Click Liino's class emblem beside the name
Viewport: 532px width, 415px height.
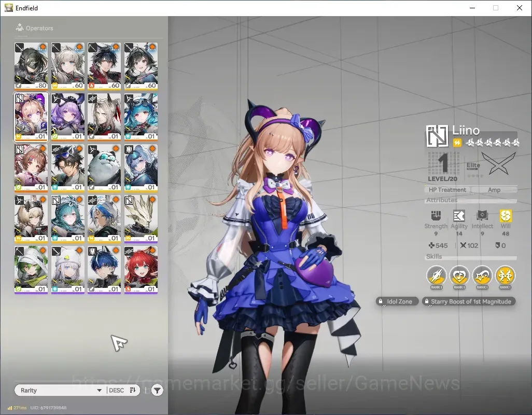click(437, 136)
